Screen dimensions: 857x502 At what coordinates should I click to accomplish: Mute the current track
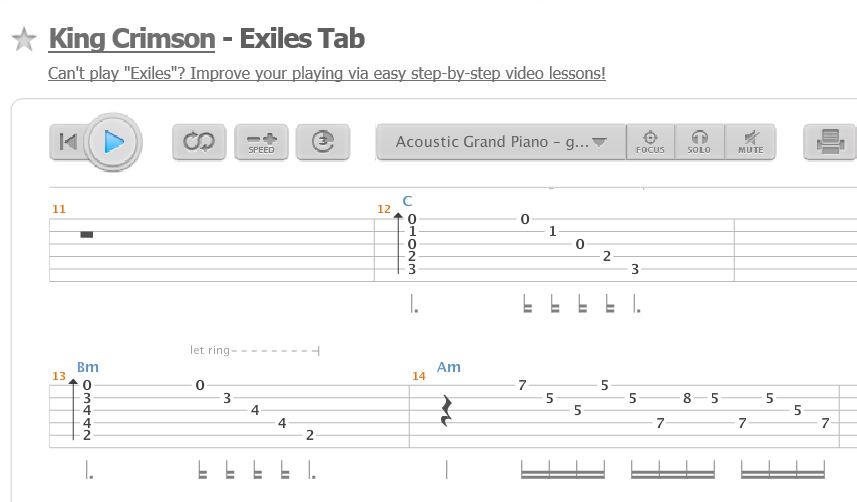pos(750,142)
